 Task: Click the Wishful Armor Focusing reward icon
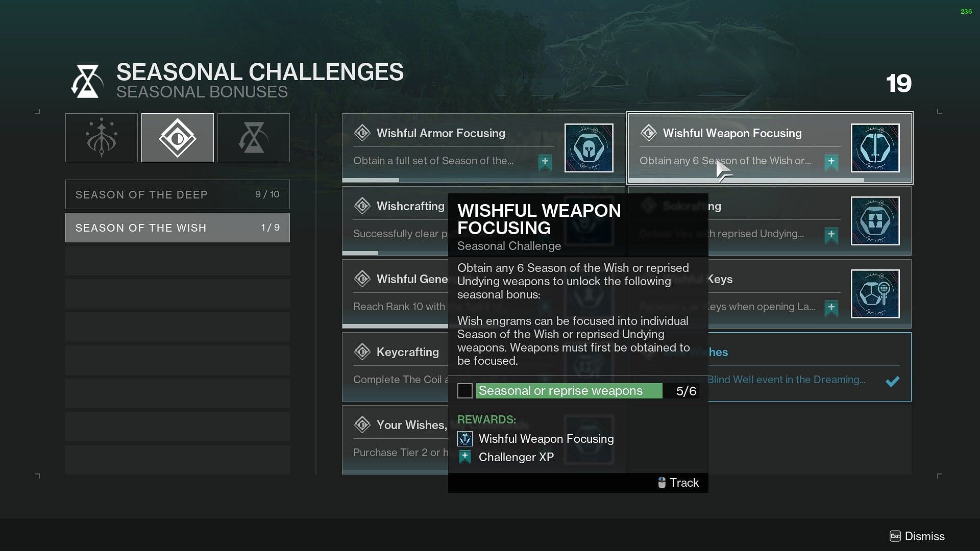point(589,147)
